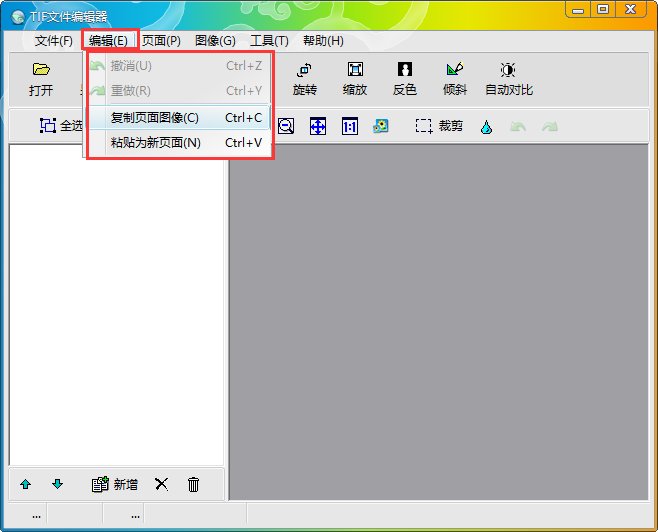Select the Crop tool
The image size is (658, 532).
439,126
